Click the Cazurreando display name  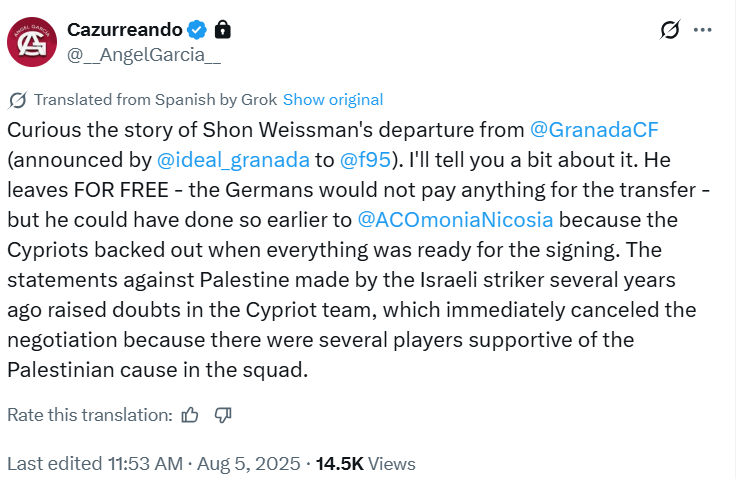(126, 30)
